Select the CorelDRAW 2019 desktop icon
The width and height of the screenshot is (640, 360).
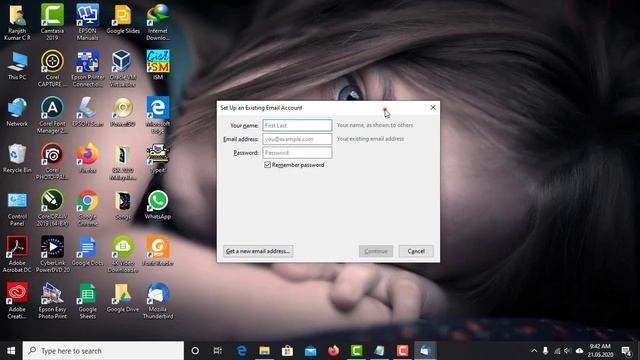click(x=52, y=208)
